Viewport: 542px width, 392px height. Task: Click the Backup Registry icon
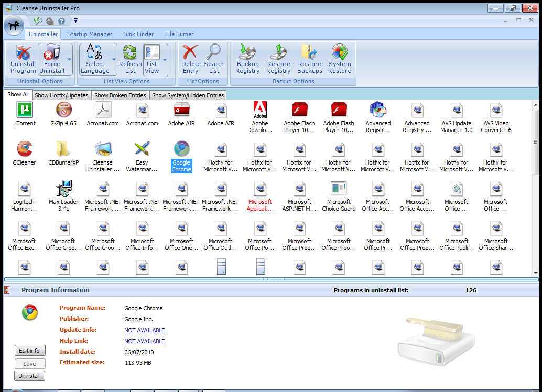pyautogui.click(x=247, y=59)
